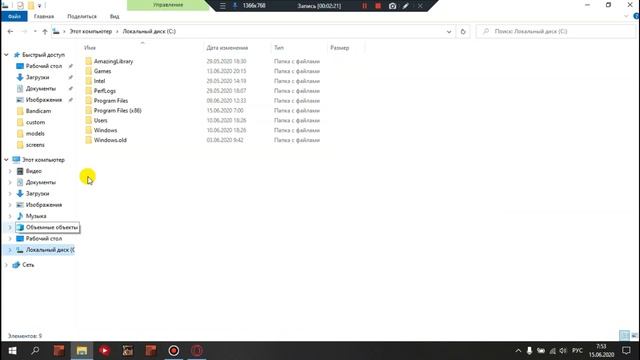Open the Bandicam folder in sidebar
Screen dimensions: 640x360
point(38,111)
